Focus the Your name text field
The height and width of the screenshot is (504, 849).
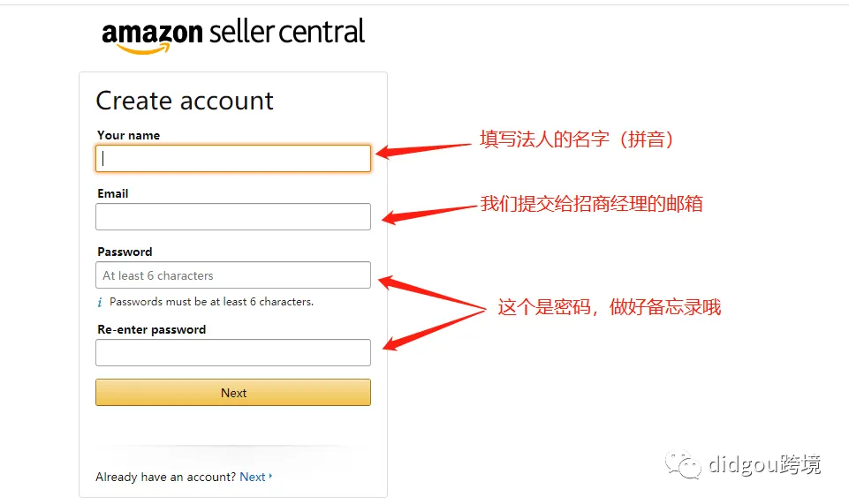click(x=233, y=159)
